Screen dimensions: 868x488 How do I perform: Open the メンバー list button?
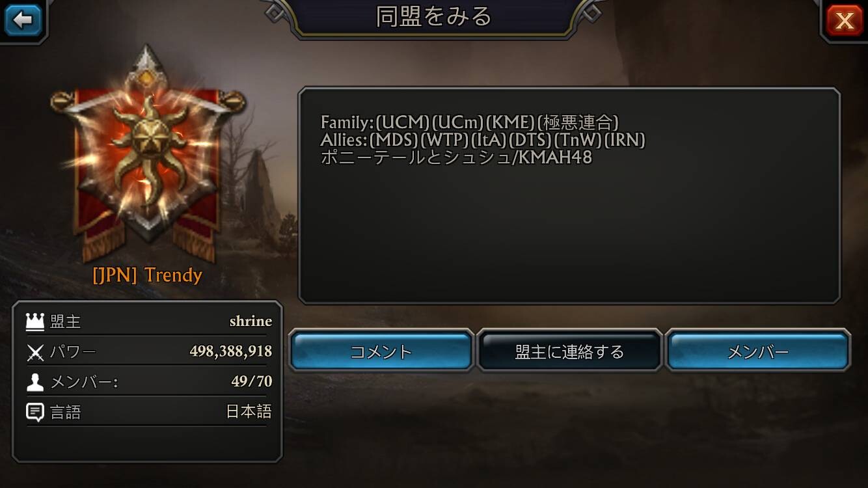click(758, 351)
